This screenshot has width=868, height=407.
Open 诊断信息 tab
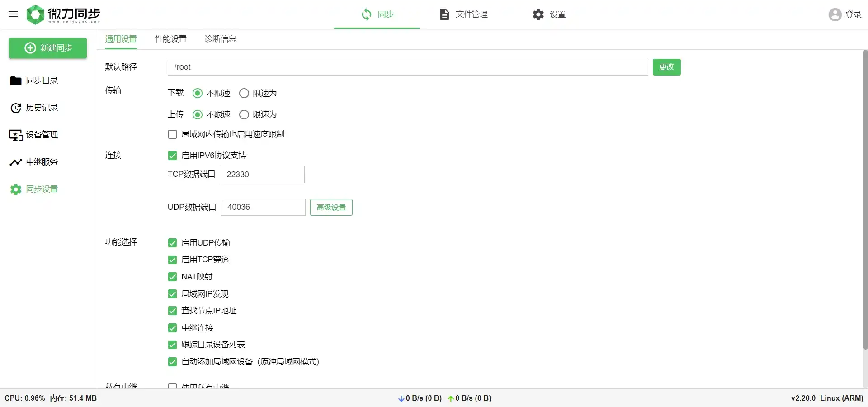(x=220, y=39)
